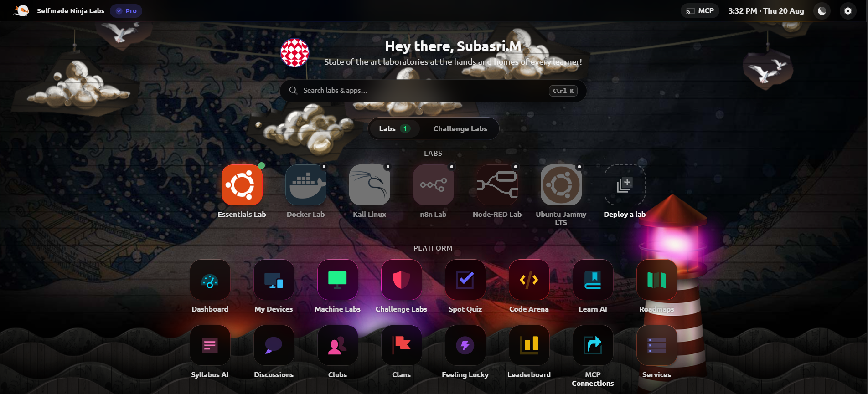The height and width of the screenshot is (394, 868).
Task: Click the 3:32 PM date and time display
Action: pyautogui.click(x=766, y=11)
